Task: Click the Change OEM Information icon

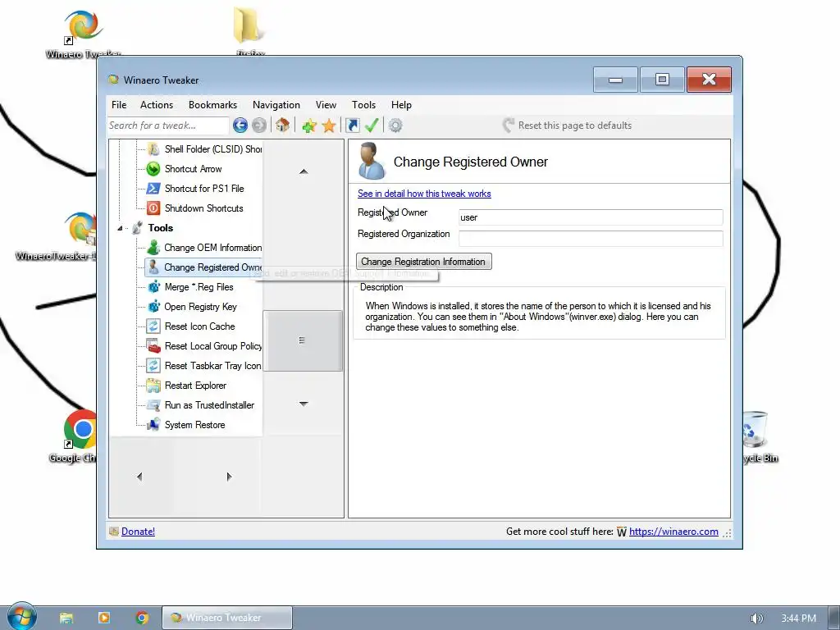Action: pos(153,248)
